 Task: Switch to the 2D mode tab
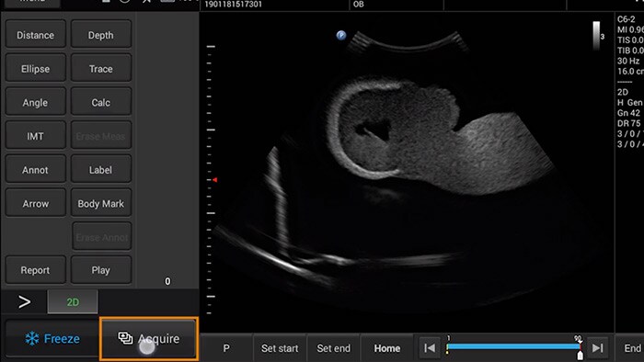tap(73, 302)
